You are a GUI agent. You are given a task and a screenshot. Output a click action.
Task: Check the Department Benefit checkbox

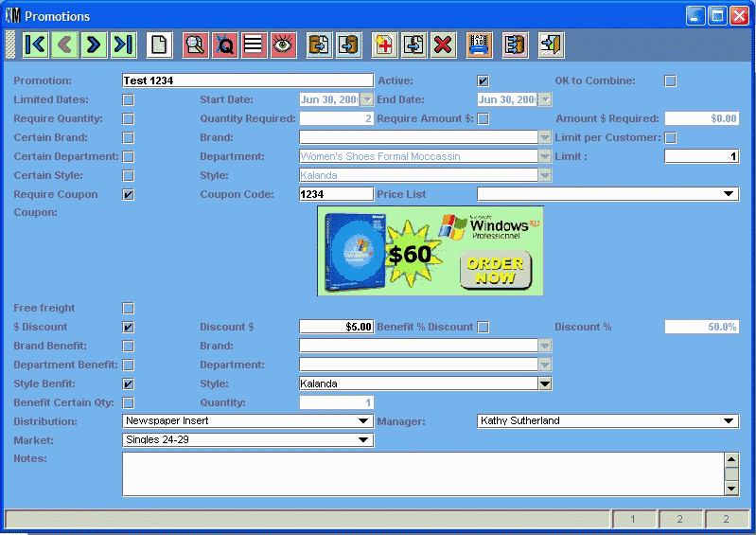pyautogui.click(x=129, y=365)
